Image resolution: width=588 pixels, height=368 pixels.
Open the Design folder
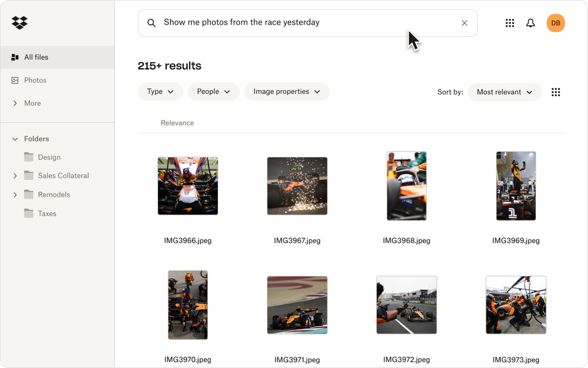coord(49,157)
